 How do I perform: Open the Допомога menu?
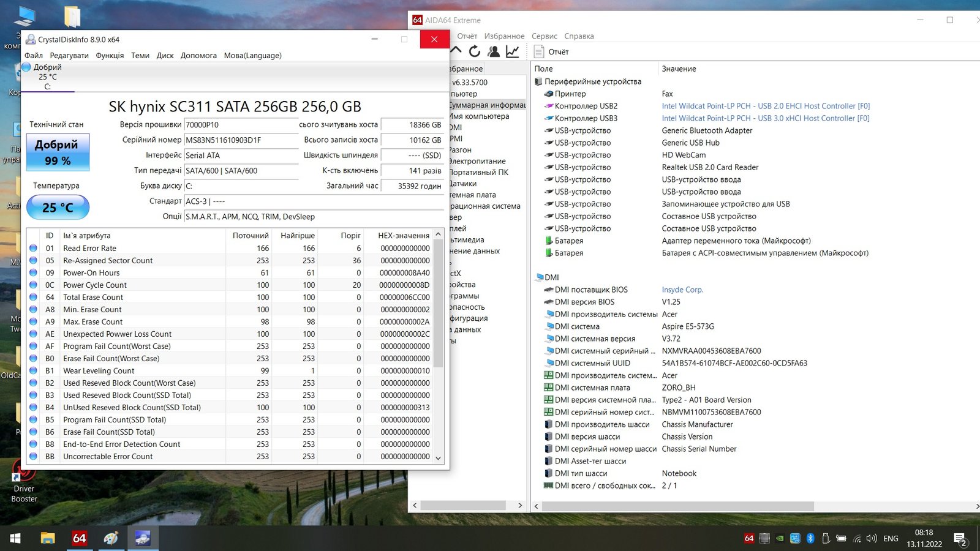(x=198, y=55)
